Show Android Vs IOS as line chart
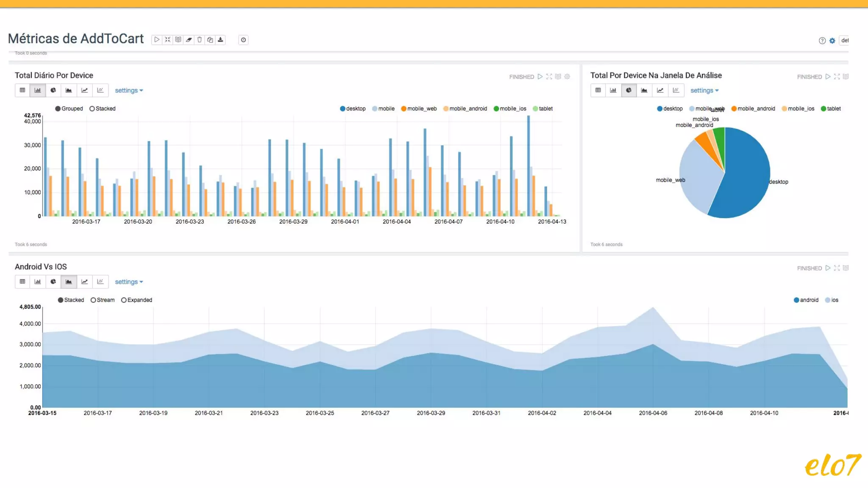This screenshot has height=488, width=868. pos(84,282)
